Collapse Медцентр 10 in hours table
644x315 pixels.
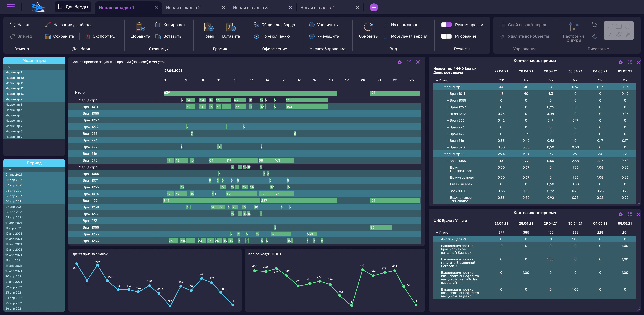coord(442,154)
